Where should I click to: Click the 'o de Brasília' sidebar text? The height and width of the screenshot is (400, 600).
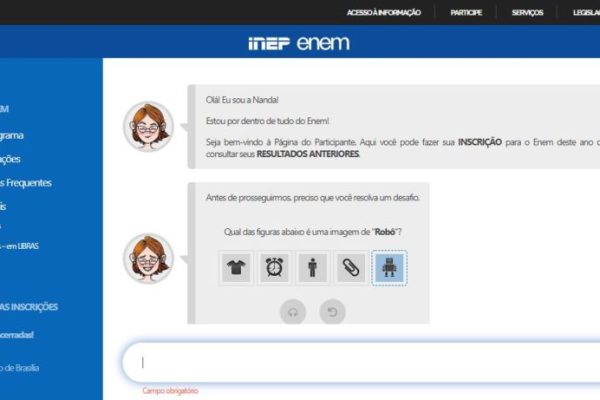tap(20, 368)
